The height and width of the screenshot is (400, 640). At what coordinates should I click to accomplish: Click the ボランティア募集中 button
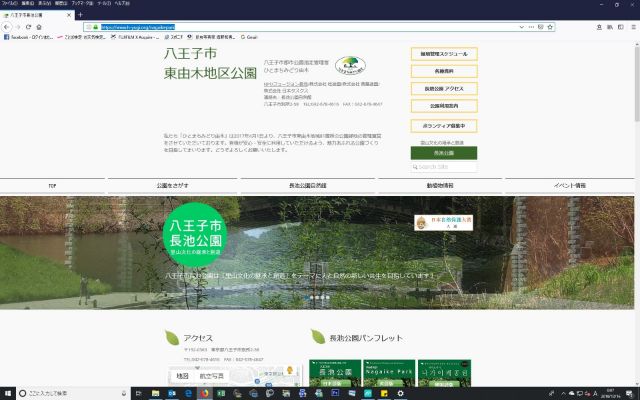[x=443, y=125]
